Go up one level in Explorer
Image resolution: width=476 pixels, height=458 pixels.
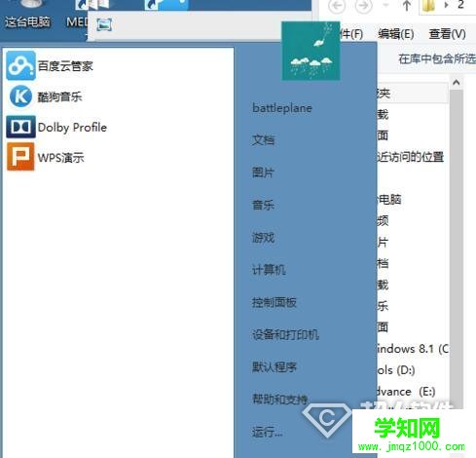[407, 6]
